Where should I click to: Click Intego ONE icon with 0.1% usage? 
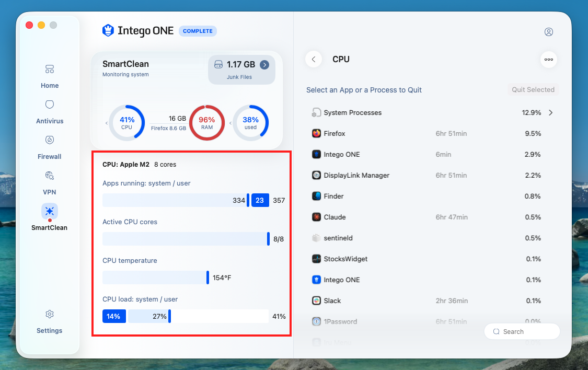tap(317, 280)
